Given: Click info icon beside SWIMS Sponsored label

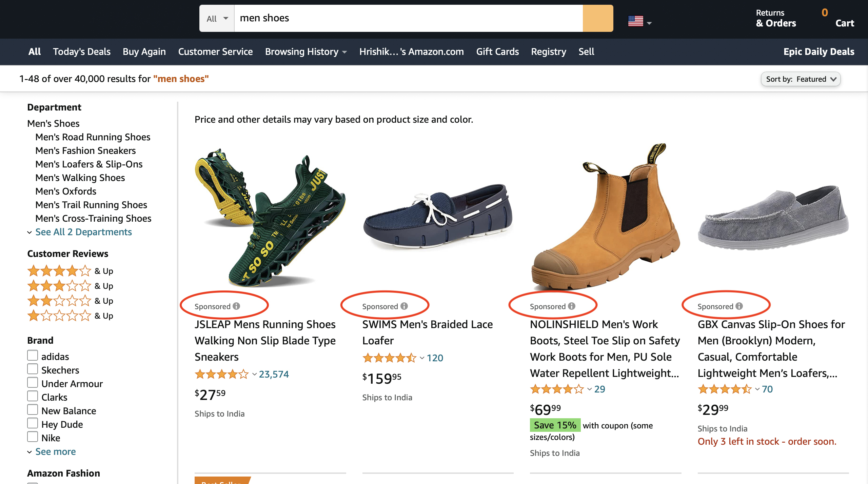Looking at the screenshot, I should coord(404,306).
